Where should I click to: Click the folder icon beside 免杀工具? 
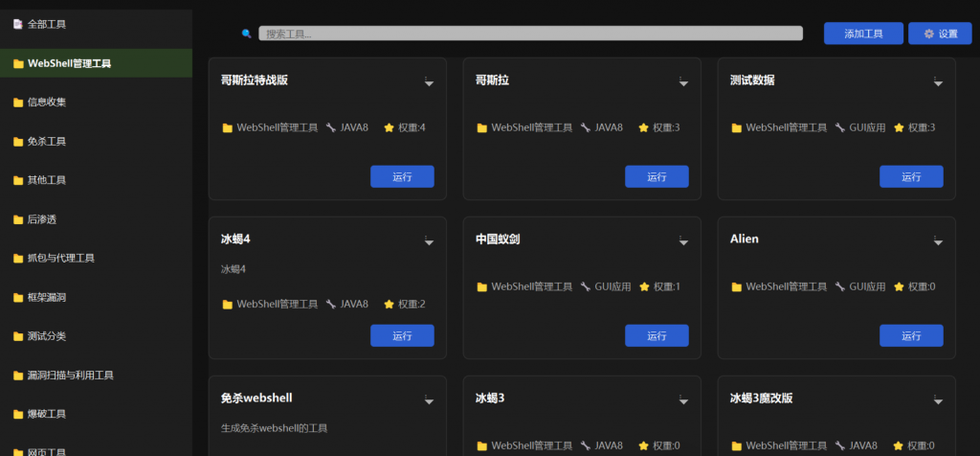pyautogui.click(x=18, y=142)
